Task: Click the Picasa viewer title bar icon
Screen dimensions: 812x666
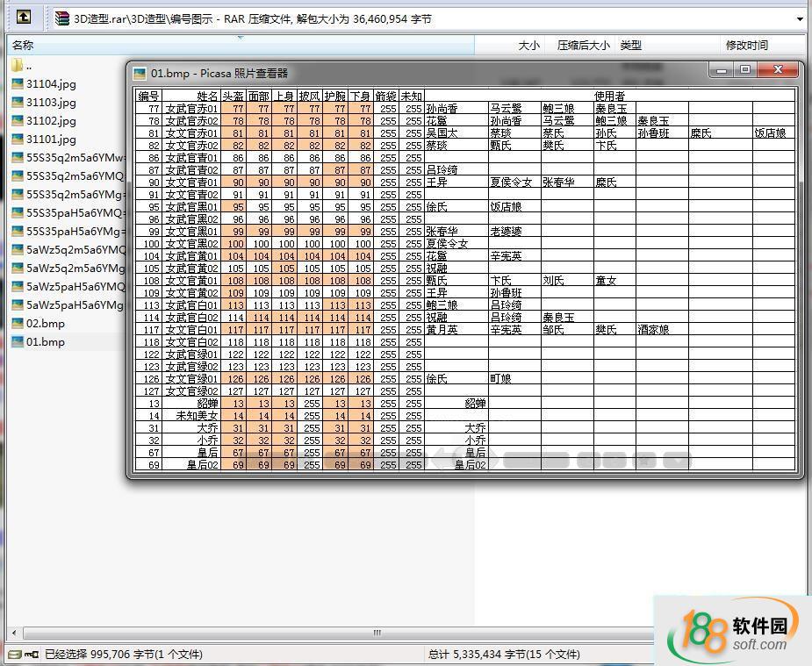Action: [x=140, y=74]
